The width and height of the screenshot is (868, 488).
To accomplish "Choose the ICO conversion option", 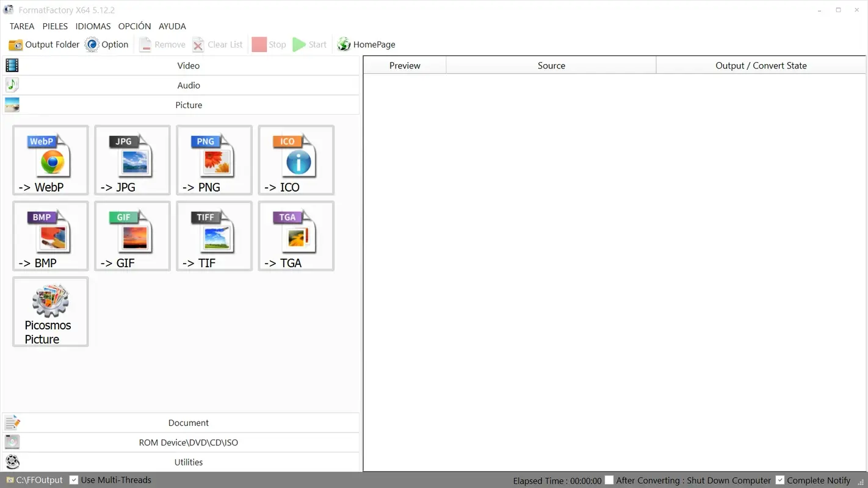I will [x=295, y=160].
